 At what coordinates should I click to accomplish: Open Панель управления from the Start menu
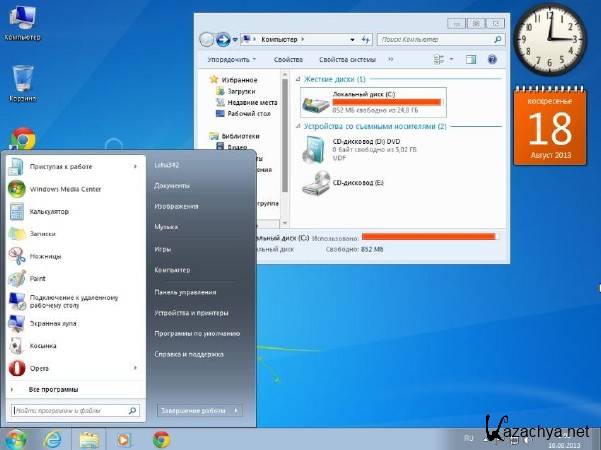pyautogui.click(x=185, y=292)
